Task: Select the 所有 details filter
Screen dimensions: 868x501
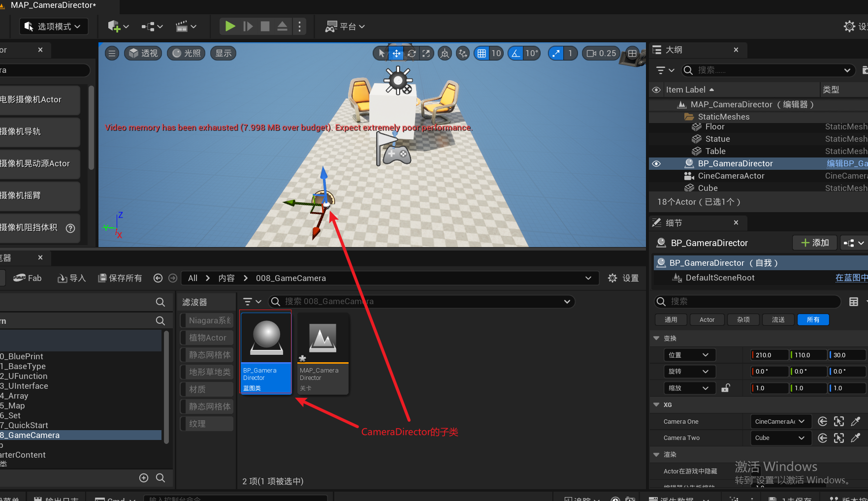Action: tap(813, 320)
